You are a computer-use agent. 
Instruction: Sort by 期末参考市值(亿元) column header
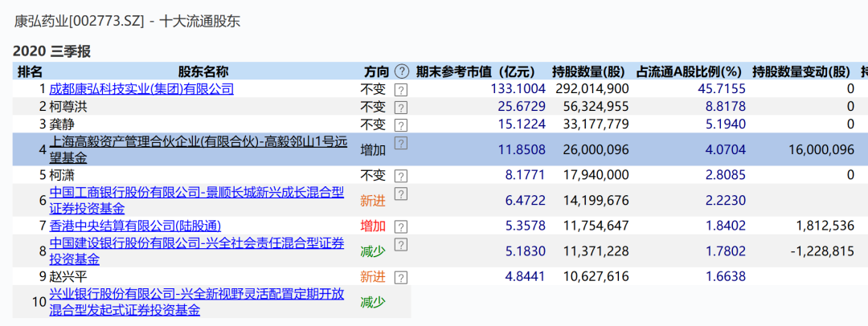480,71
